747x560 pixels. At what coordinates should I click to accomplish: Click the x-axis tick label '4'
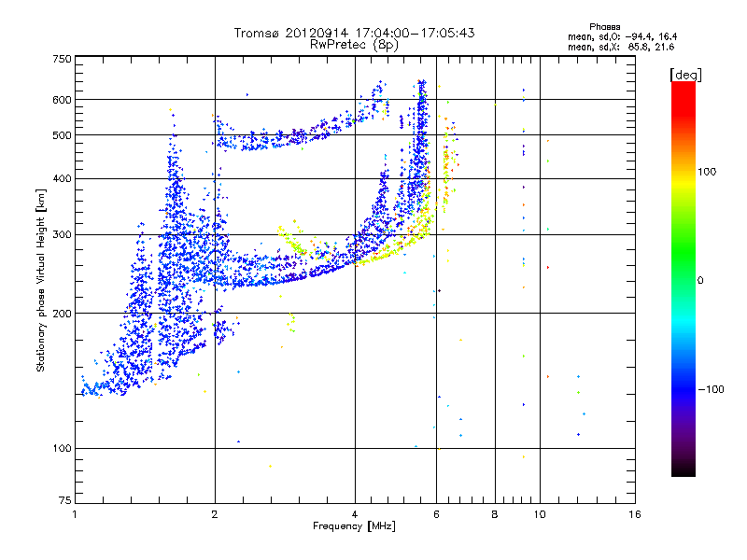click(355, 514)
